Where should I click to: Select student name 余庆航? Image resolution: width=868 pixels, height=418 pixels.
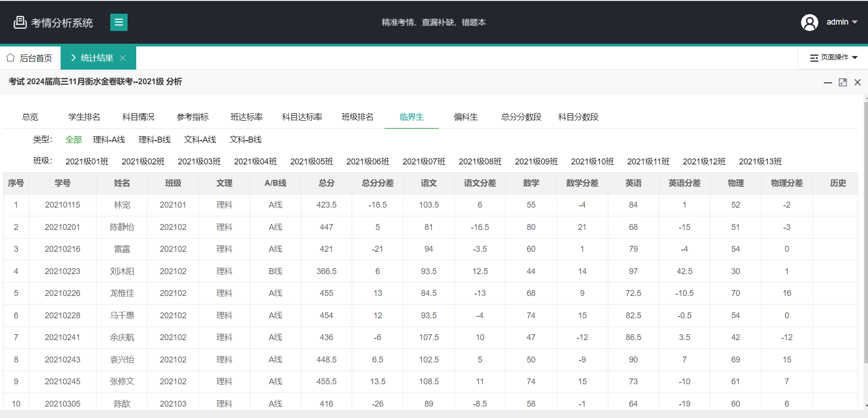click(122, 337)
